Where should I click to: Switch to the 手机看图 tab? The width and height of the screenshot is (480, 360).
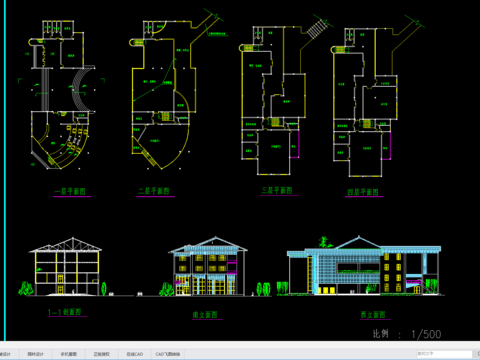click(69, 354)
